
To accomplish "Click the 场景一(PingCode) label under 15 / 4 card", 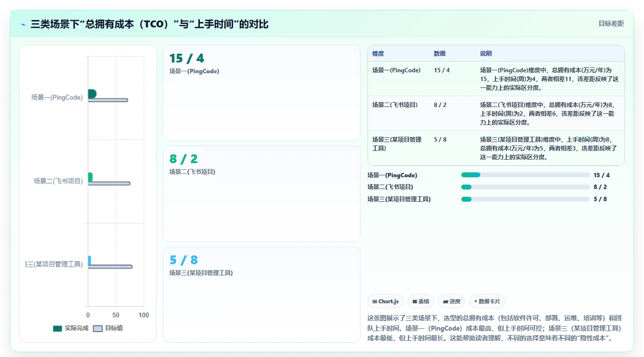I will click(194, 71).
